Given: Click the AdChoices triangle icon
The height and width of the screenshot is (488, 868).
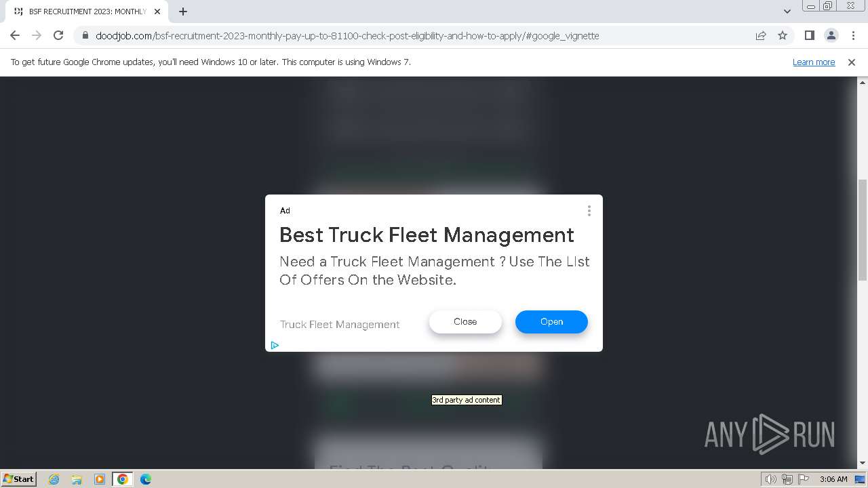Looking at the screenshot, I should [275, 345].
